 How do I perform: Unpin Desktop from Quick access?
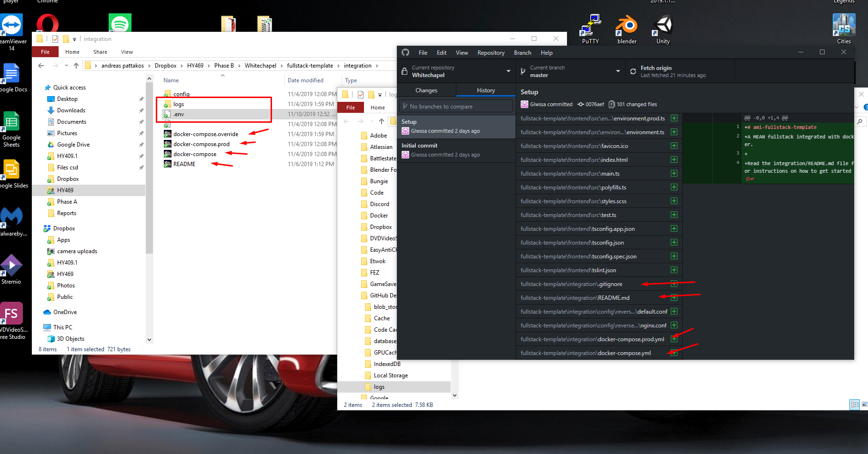pyautogui.click(x=141, y=99)
